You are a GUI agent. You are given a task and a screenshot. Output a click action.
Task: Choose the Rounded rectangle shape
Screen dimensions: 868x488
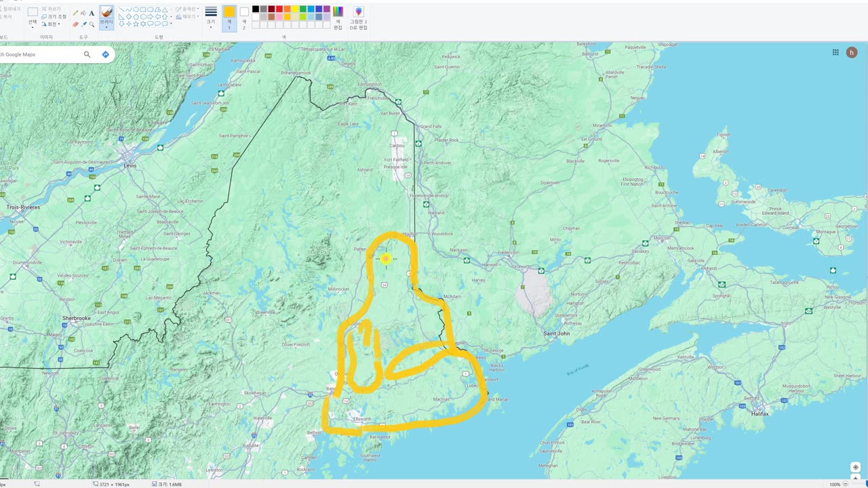point(151,9)
